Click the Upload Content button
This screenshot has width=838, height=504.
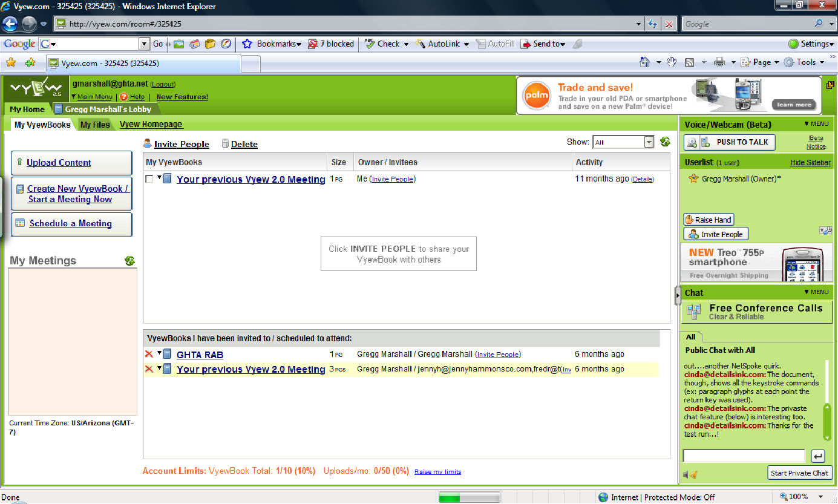pyautogui.click(x=71, y=163)
